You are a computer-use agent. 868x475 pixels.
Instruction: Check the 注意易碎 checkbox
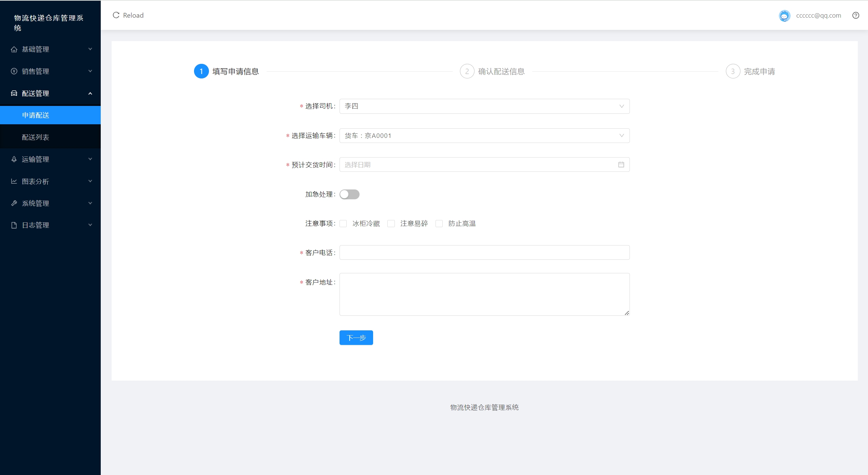tap(391, 223)
